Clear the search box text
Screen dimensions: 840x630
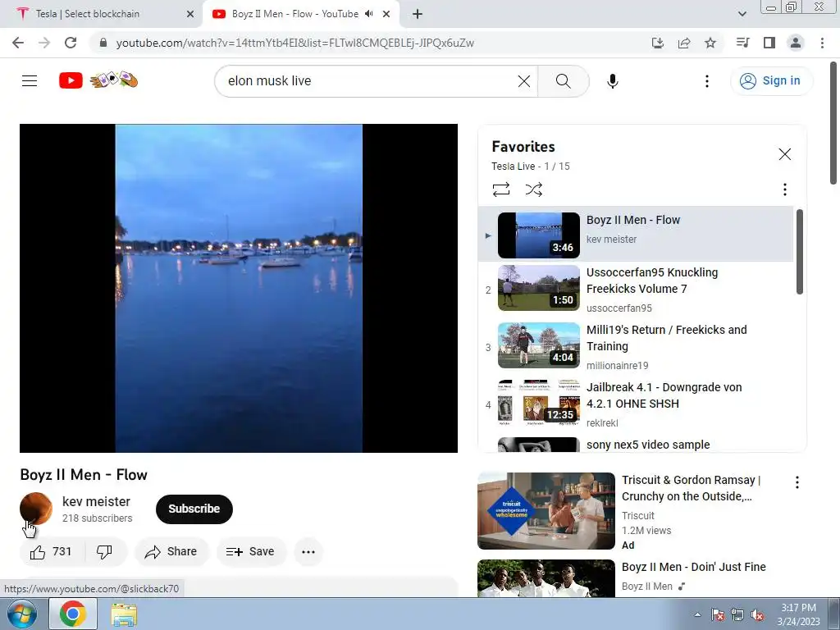[x=524, y=81]
